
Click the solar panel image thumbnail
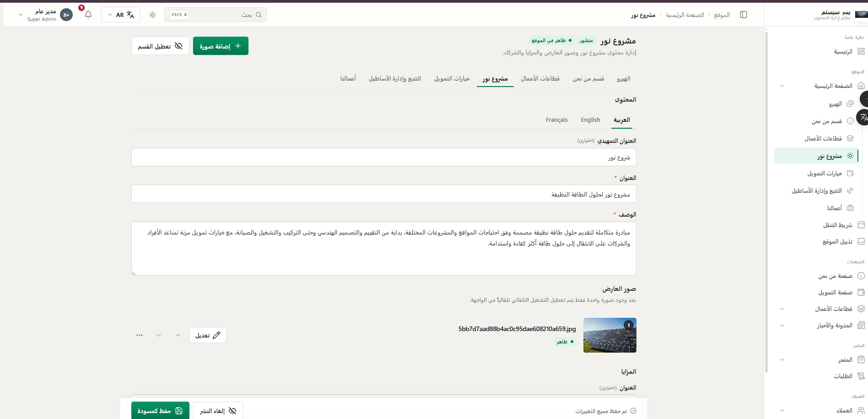click(x=610, y=335)
